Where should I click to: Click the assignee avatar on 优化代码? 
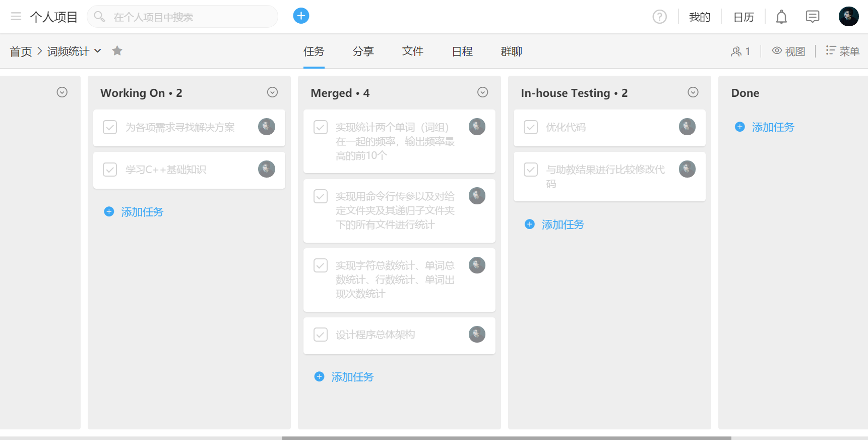click(687, 127)
